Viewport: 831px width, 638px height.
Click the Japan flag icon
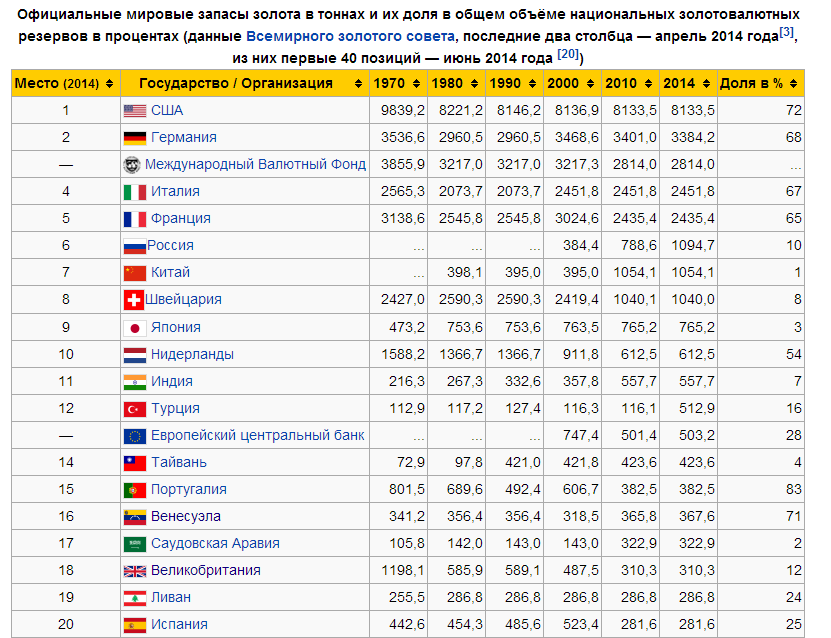[x=134, y=327]
